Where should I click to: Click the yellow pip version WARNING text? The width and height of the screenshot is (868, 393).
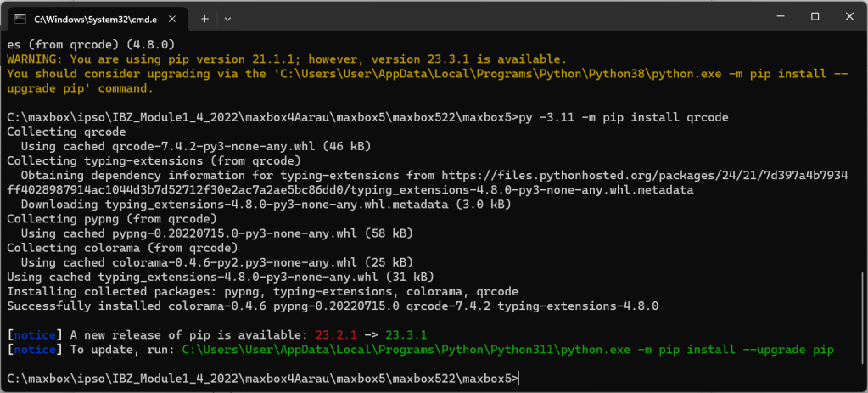pyautogui.click(x=286, y=59)
